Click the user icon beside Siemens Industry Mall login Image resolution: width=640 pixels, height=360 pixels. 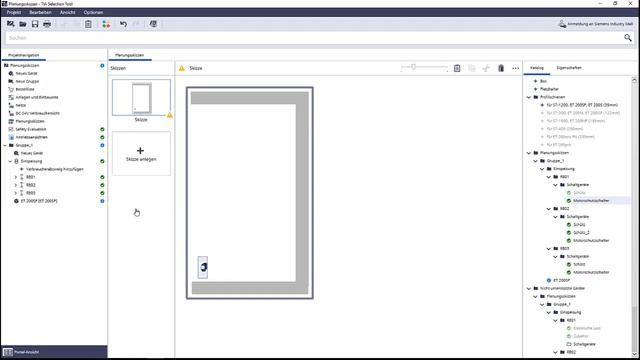pyautogui.click(x=562, y=24)
